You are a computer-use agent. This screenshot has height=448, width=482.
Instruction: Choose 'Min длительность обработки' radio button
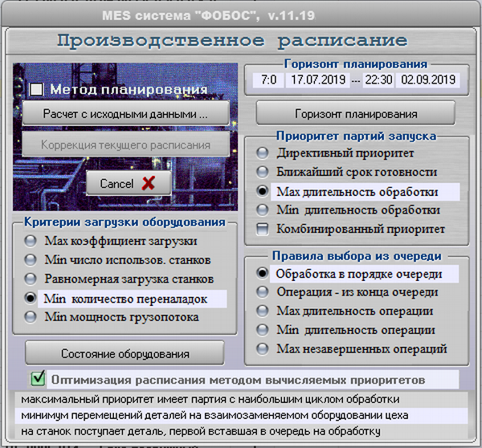coord(262,210)
